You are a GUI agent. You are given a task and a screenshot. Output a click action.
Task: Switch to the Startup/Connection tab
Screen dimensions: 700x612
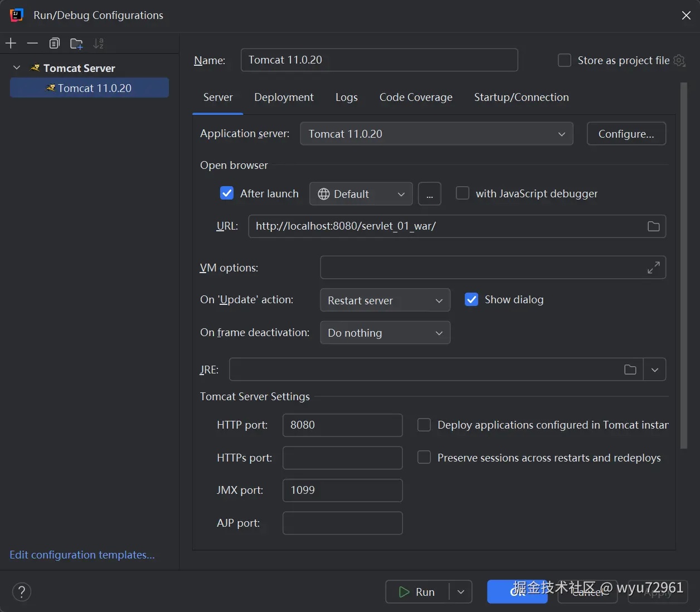pyautogui.click(x=522, y=98)
